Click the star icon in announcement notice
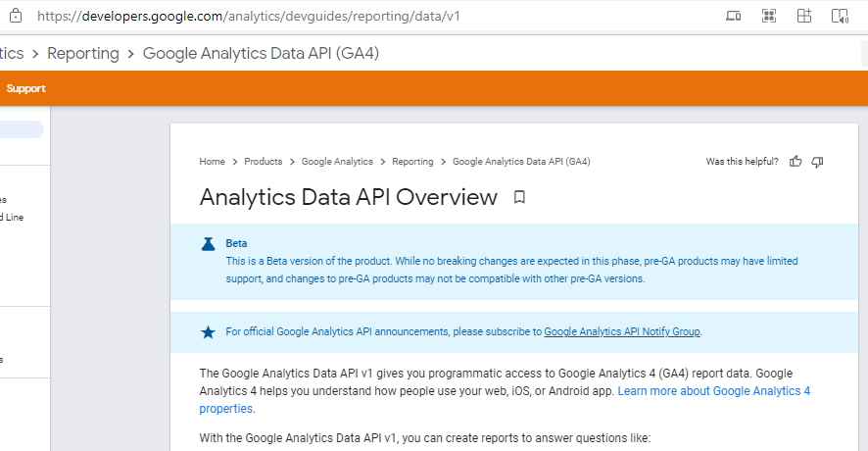 208,332
